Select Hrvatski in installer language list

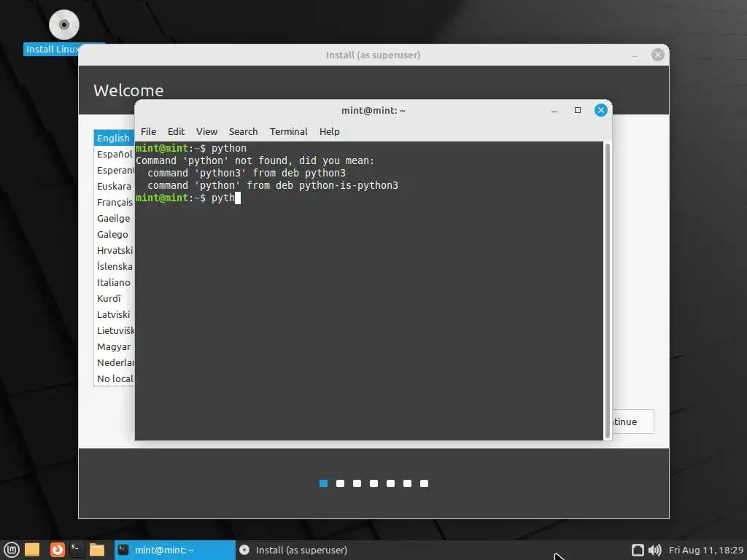114,251
